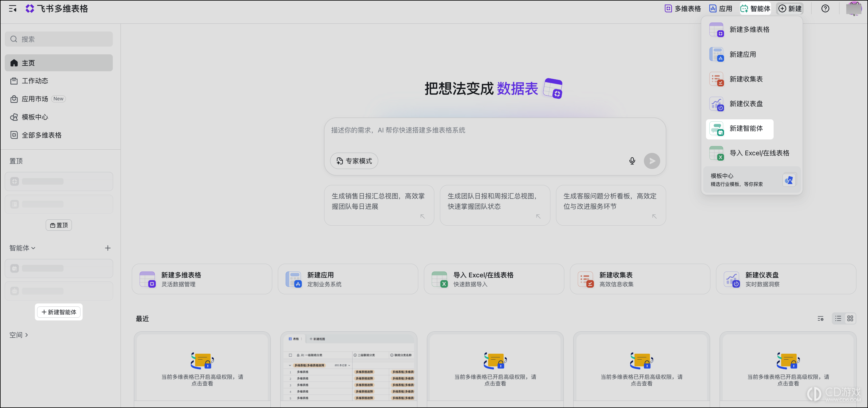Select 导入 Excel/在线表格 in the dropdown menu

click(x=751, y=153)
